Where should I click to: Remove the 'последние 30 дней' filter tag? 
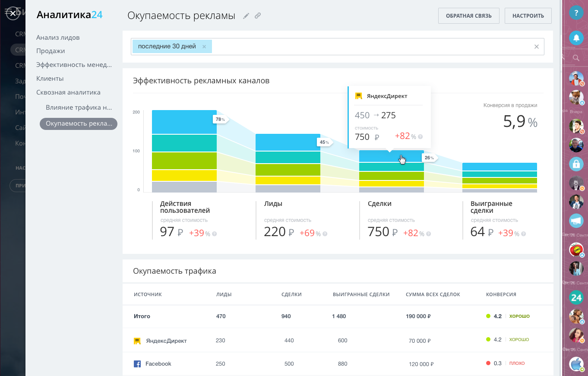[x=204, y=47]
